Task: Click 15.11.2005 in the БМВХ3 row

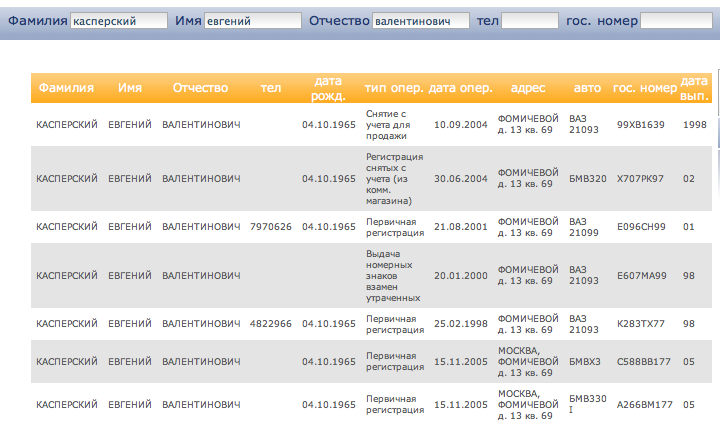Action: tap(461, 362)
